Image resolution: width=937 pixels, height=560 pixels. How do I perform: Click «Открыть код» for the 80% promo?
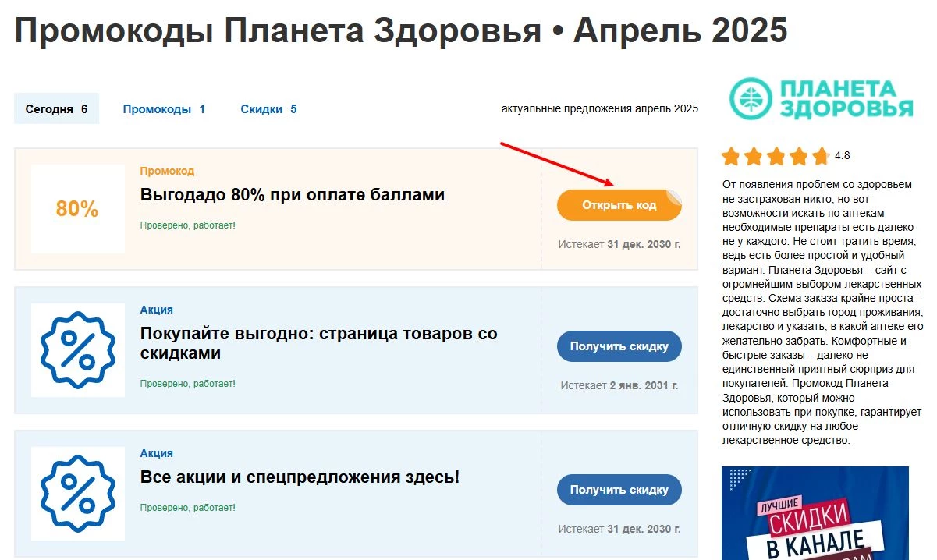click(619, 204)
